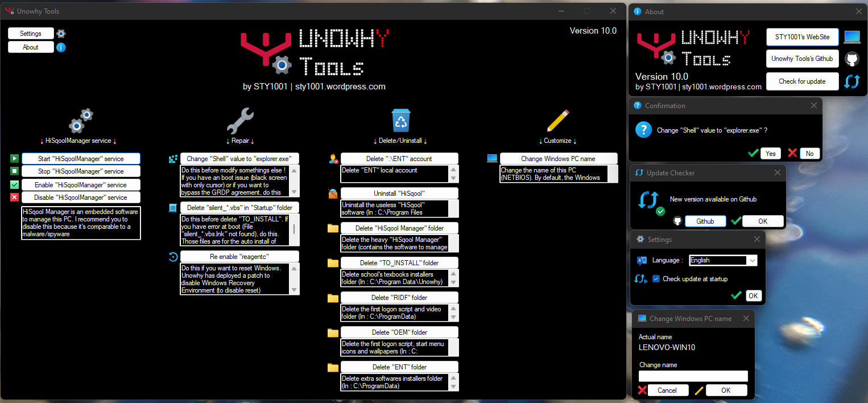Click the LENOVO-WIN10 actual name text

coord(667,347)
